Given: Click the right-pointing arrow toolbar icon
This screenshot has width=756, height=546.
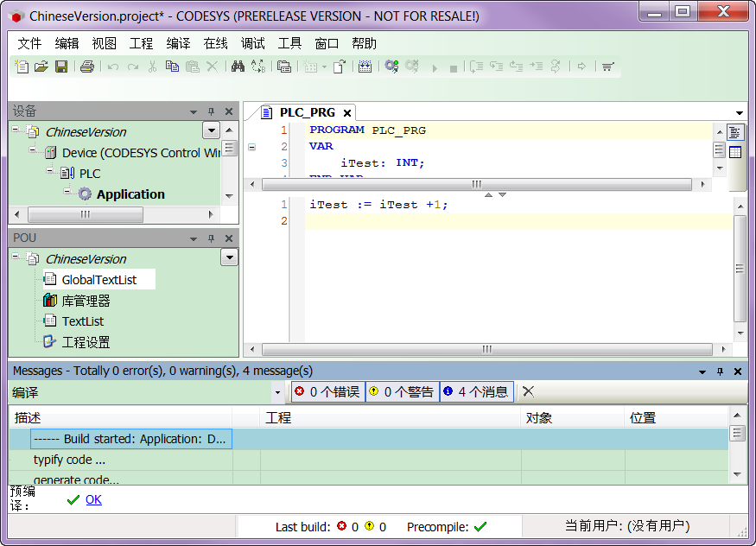Looking at the screenshot, I should pyautogui.click(x=582, y=67).
